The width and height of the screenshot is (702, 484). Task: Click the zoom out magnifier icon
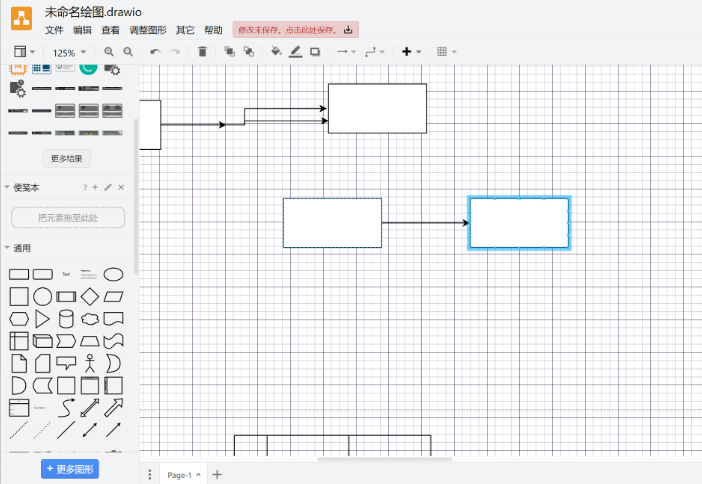tap(128, 52)
